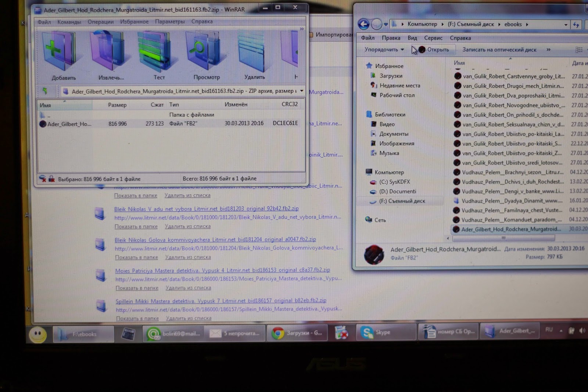Open the Вид menu in Explorer

(x=412, y=38)
